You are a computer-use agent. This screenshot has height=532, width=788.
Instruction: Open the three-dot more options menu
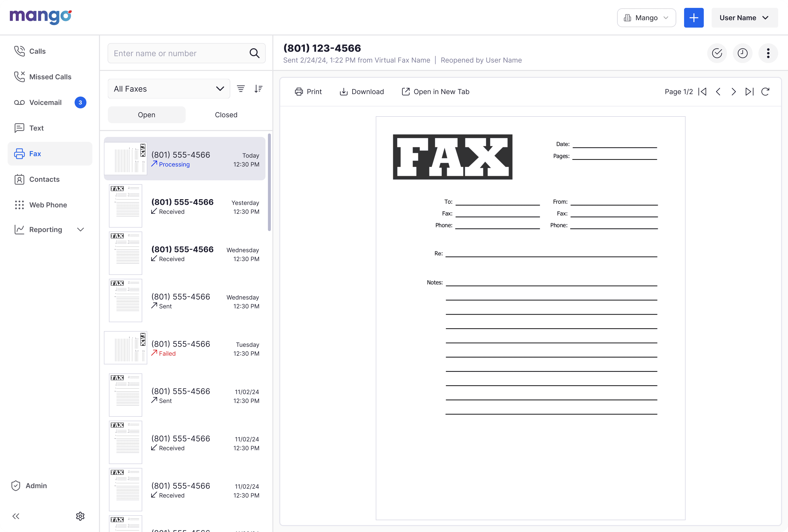[x=768, y=53]
